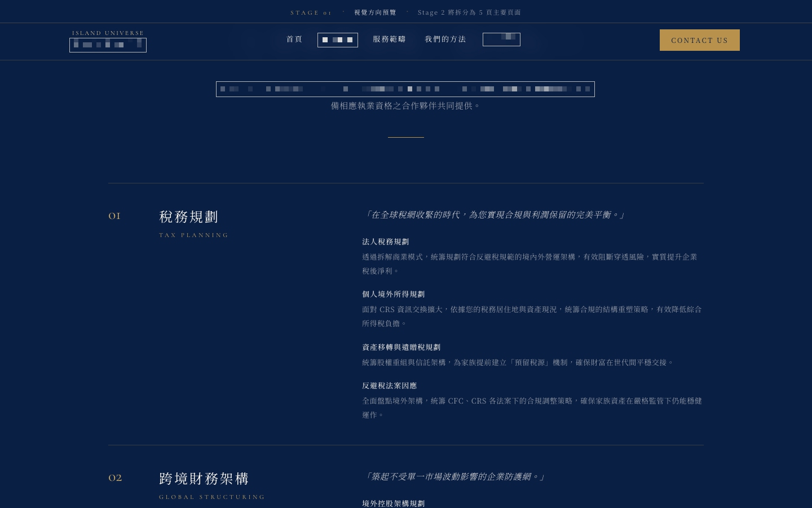Click the 個人境外所得規劃 subheading
This screenshot has height=508, width=812.
[394, 294]
